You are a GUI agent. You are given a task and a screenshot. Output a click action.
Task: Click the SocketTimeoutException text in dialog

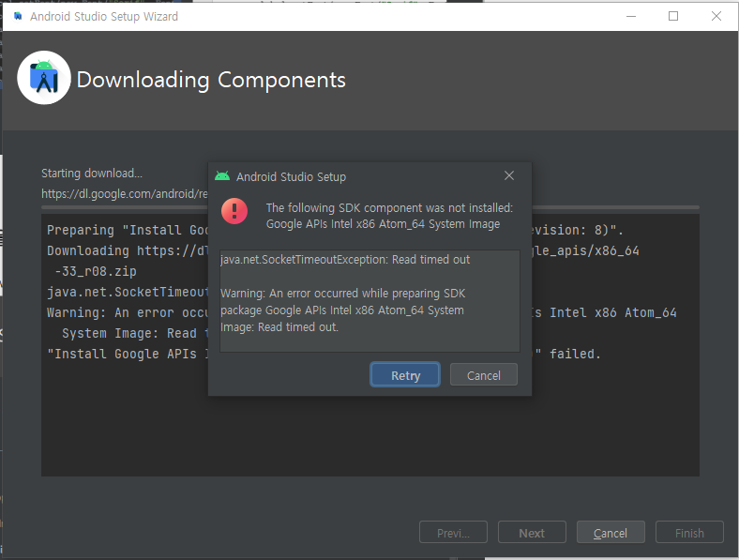[345, 260]
